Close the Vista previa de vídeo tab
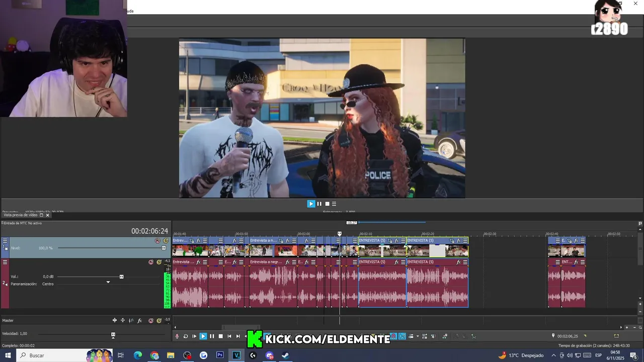This screenshot has width=644, height=362. click(x=48, y=215)
